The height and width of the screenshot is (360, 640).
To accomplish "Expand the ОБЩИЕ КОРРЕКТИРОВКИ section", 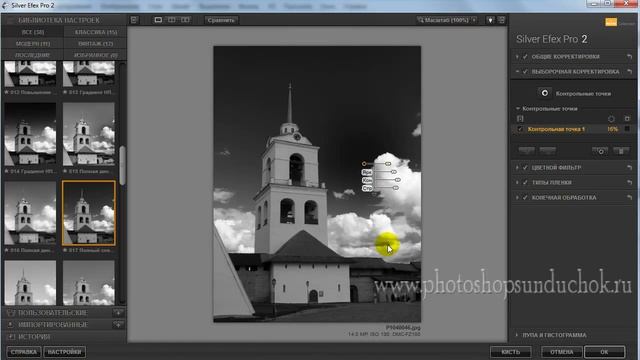I will (x=517, y=57).
